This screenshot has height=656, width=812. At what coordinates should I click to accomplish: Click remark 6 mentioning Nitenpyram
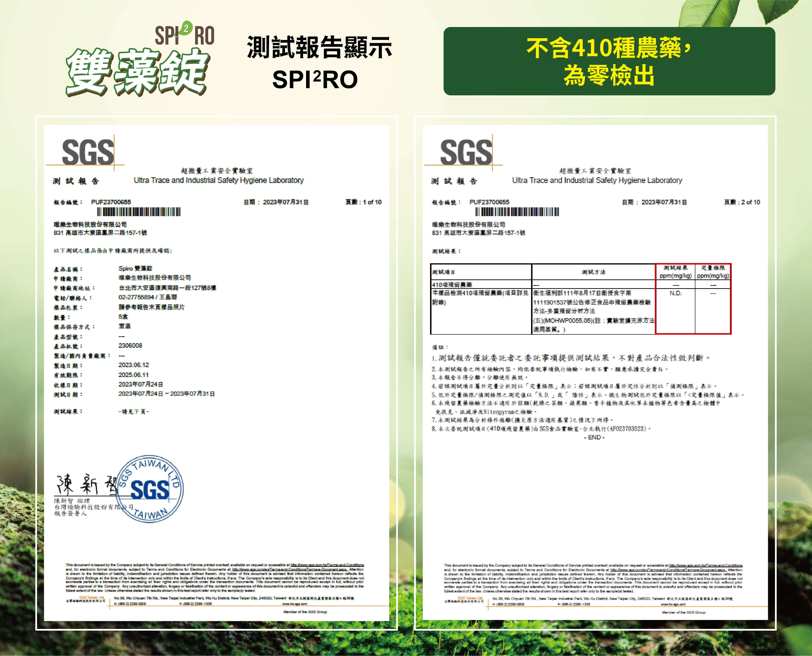576,407
